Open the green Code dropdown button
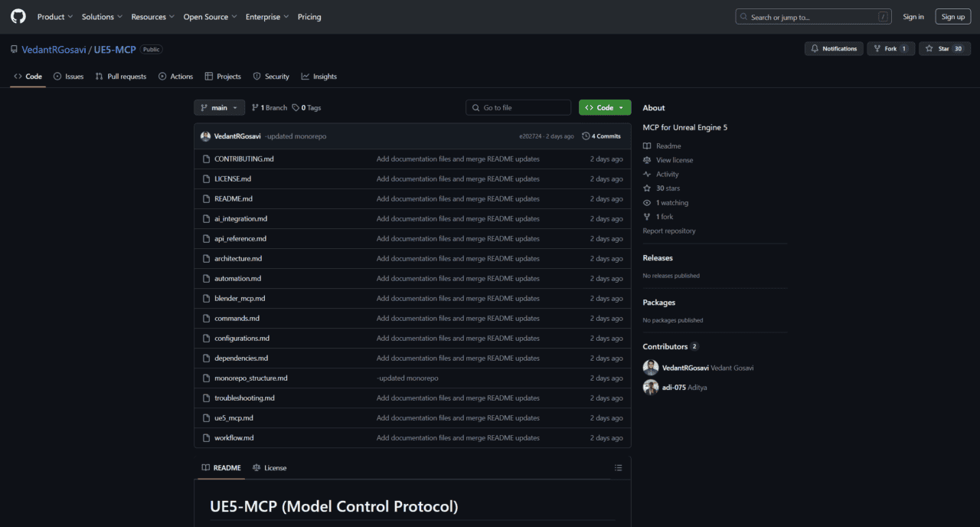This screenshot has width=980, height=527. pos(605,108)
